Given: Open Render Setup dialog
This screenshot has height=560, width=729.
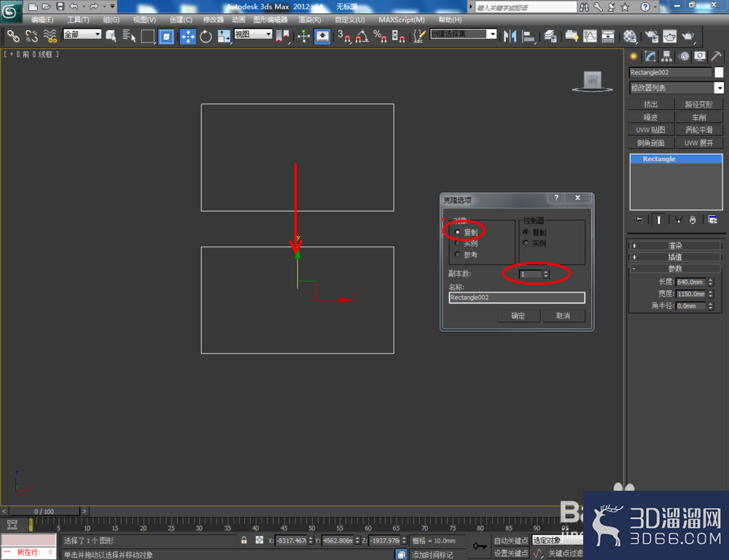Looking at the screenshot, I should [651, 36].
